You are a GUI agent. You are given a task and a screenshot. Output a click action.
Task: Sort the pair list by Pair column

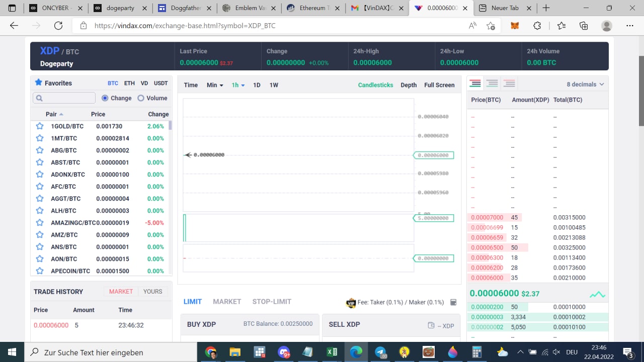(54, 114)
